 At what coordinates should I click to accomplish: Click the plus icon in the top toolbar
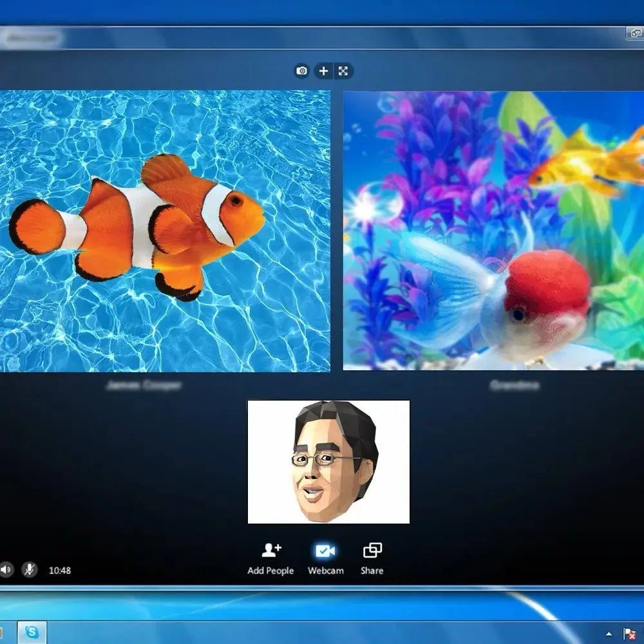coord(323,71)
